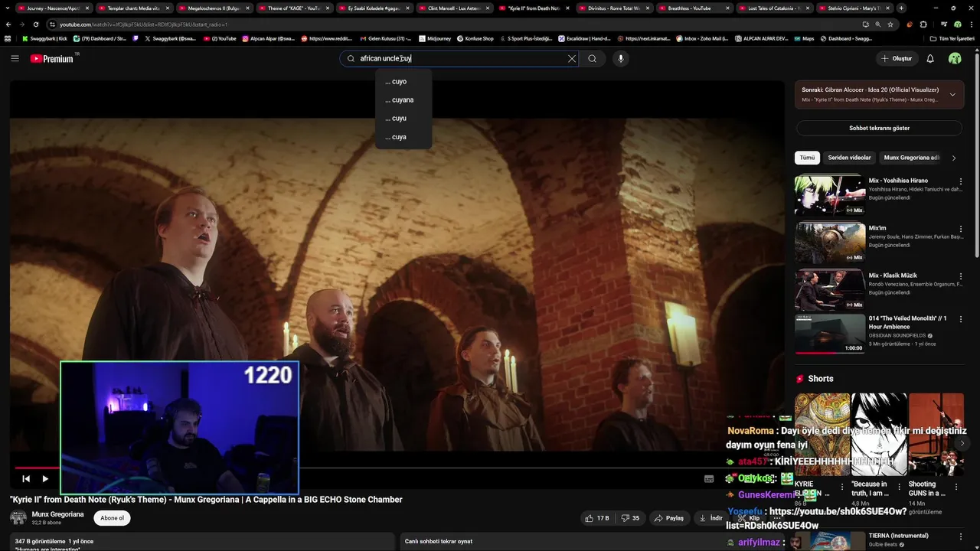Create a clip with Klip button
Image resolution: width=980 pixels, height=551 pixels.
750,518
